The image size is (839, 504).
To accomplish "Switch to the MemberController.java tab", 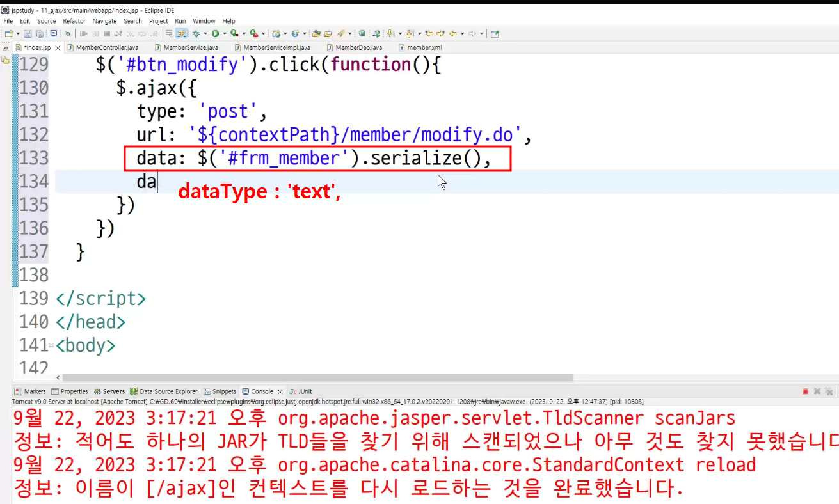I will [x=102, y=47].
